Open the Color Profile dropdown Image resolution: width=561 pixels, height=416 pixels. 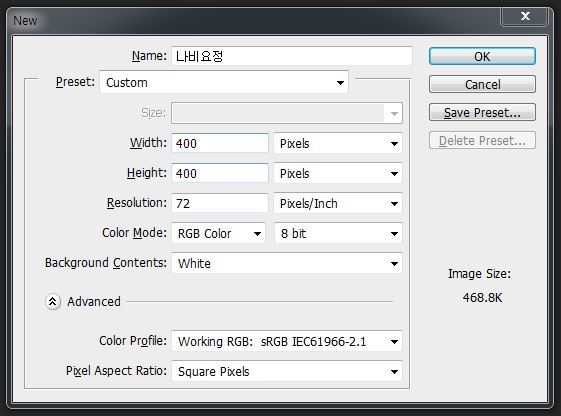287,342
